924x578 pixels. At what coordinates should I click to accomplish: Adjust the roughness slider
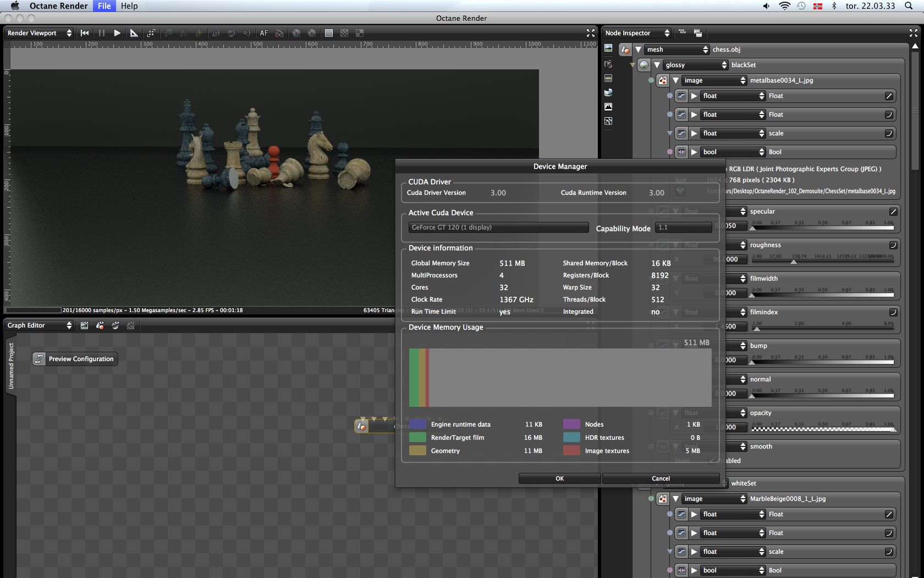click(x=822, y=259)
